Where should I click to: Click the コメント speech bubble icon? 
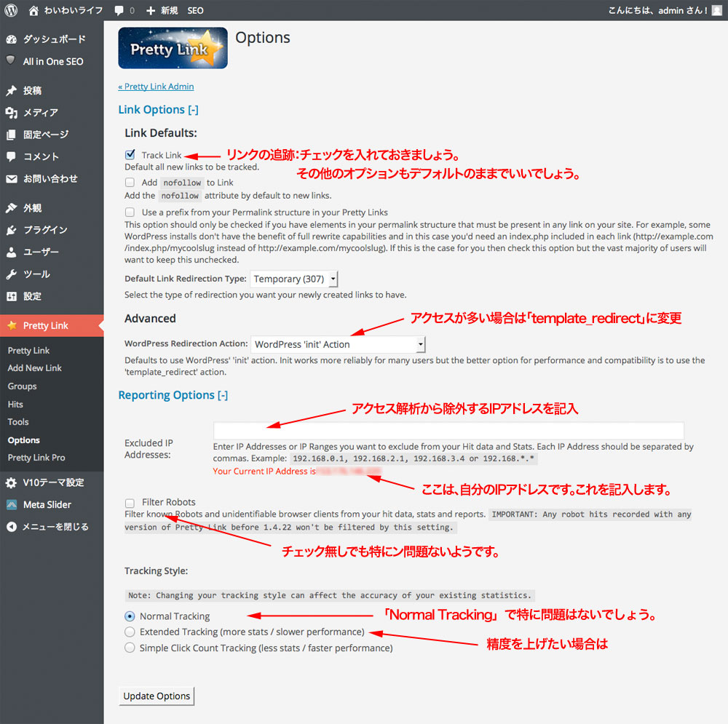click(x=12, y=156)
